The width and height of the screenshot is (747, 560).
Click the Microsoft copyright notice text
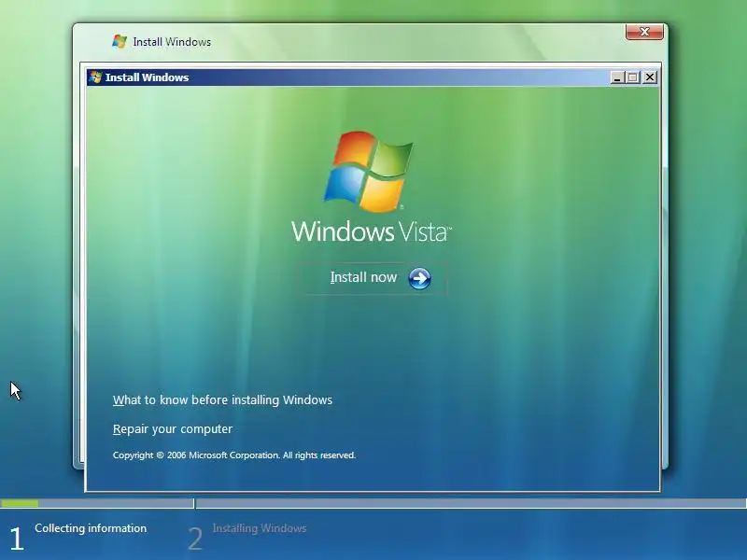click(234, 455)
